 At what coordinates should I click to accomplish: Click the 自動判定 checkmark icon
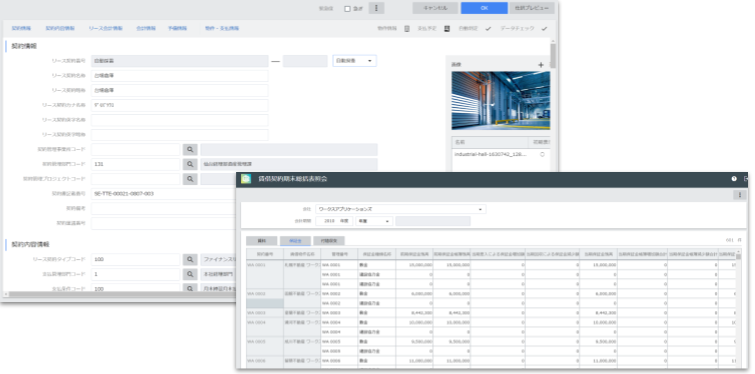click(488, 29)
